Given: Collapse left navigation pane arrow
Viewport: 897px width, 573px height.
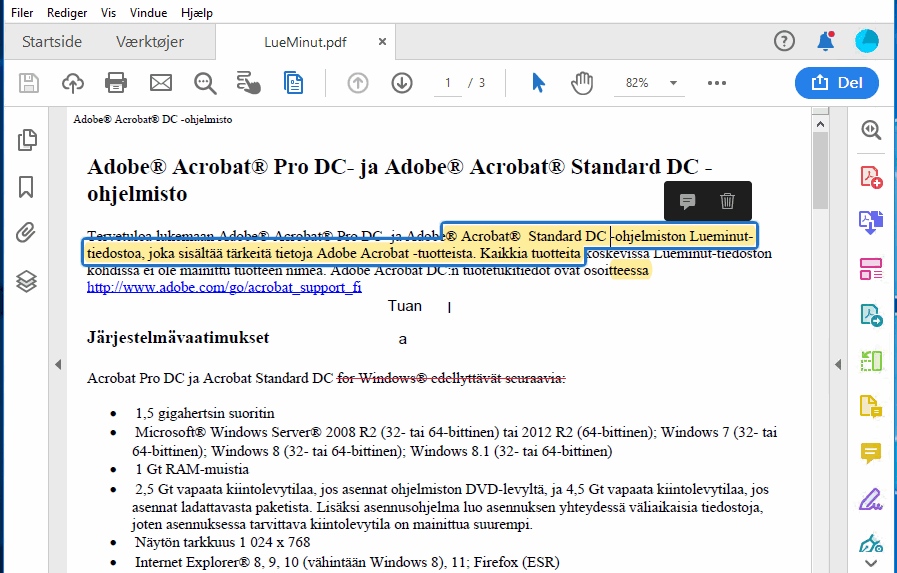Looking at the screenshot, I should click(x=58, y=364).
